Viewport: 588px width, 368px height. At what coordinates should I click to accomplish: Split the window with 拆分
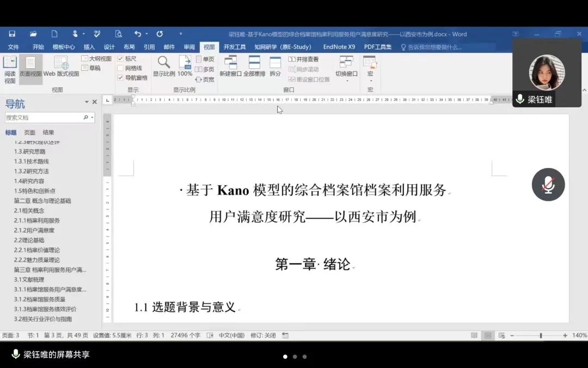[275, 67]
